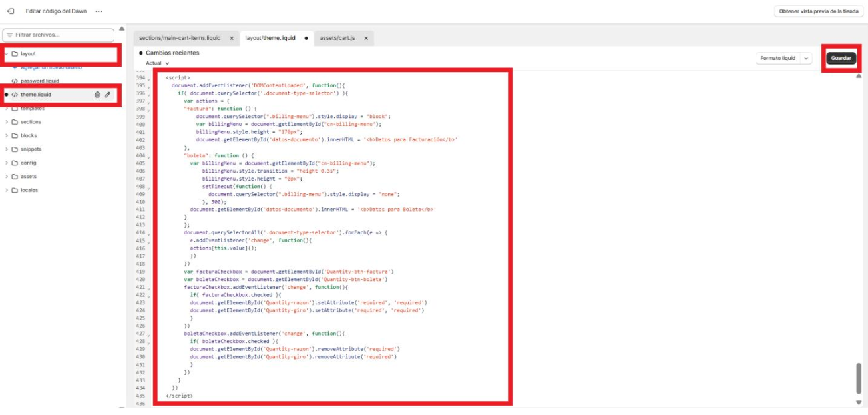
Task: Open the Actual version dropdown
Action: tap(158, 63)
